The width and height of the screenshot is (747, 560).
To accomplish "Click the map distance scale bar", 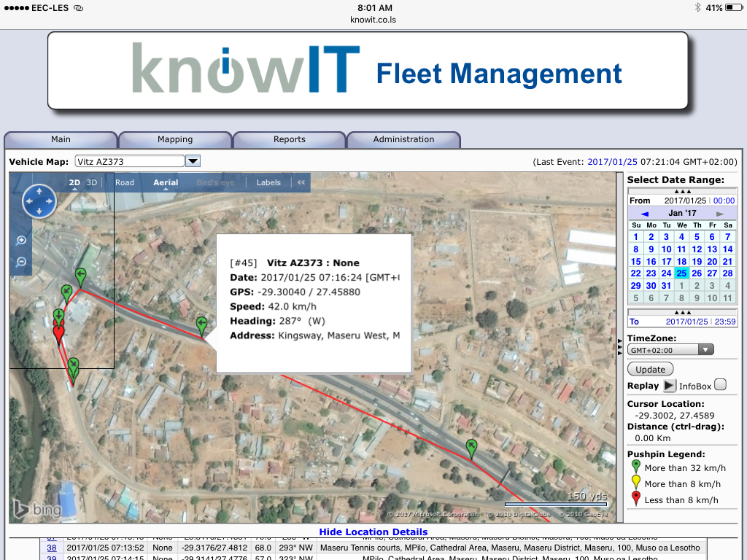I will pyautogui.click(x=556, y=503).
